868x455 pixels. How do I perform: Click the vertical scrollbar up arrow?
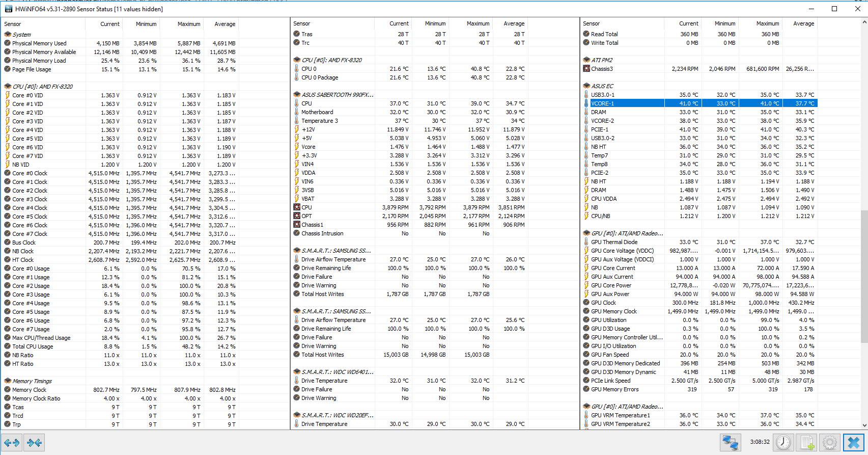(864, 22)
